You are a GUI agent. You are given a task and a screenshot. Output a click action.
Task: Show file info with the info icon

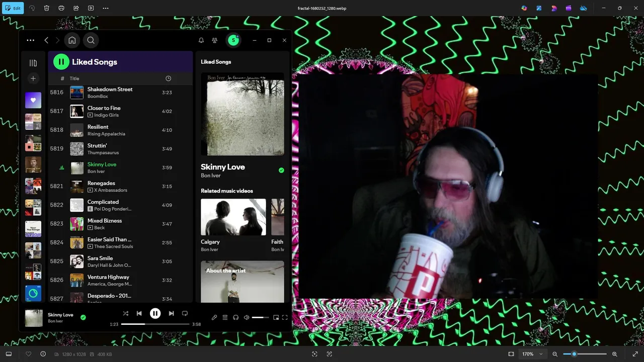(x=43, y=354)
